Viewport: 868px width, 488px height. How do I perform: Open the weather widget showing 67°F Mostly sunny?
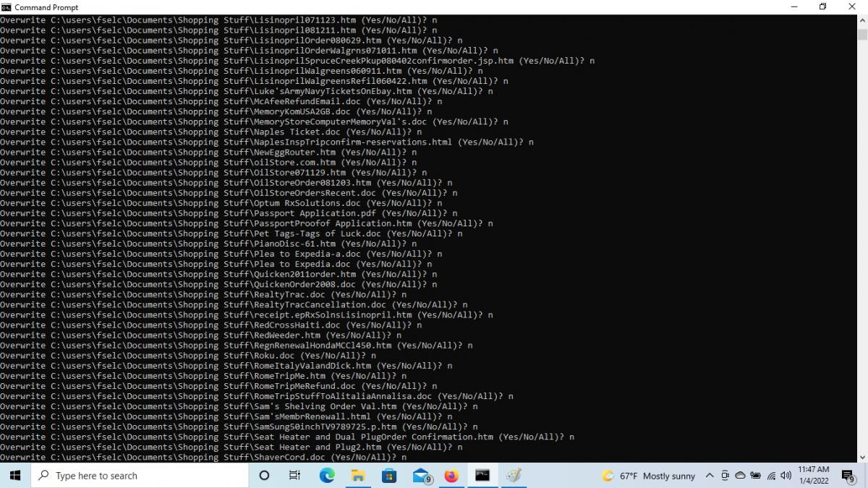(x=648, y=476)
